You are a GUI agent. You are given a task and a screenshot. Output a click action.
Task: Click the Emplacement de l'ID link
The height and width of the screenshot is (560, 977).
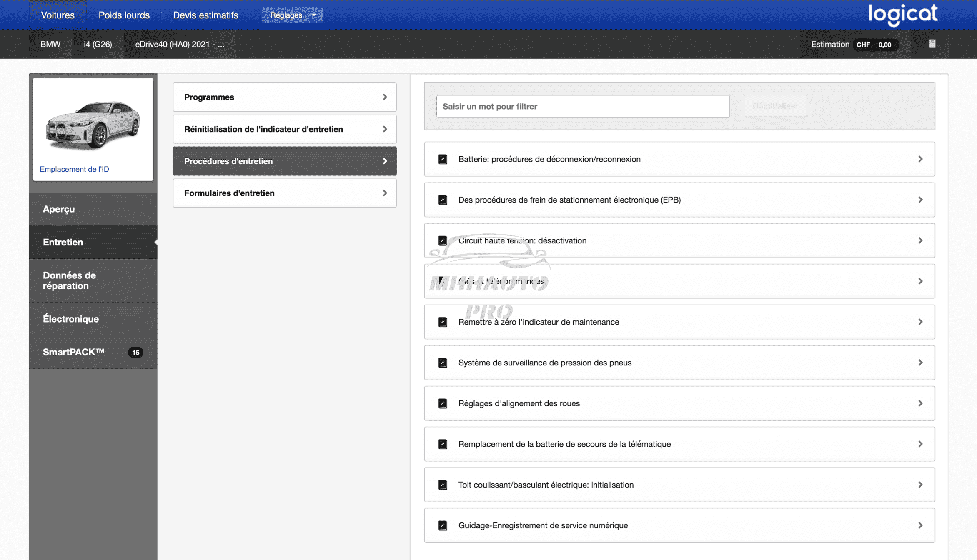click(74, 169)
